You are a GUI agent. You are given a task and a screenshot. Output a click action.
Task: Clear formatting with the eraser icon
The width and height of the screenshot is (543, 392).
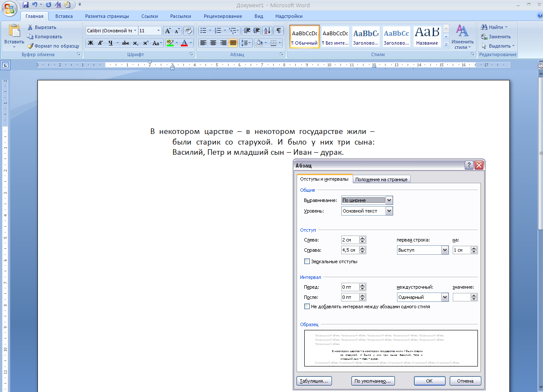click(189, 31)
